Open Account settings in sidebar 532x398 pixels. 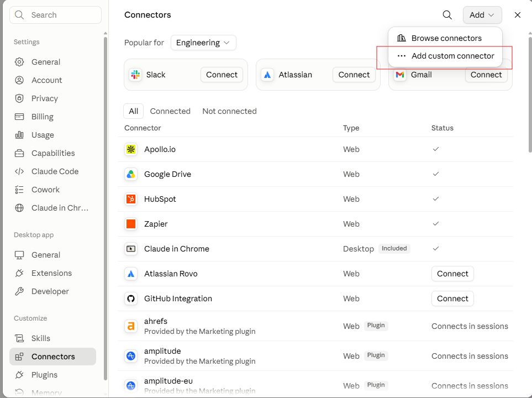pos(52,80)
